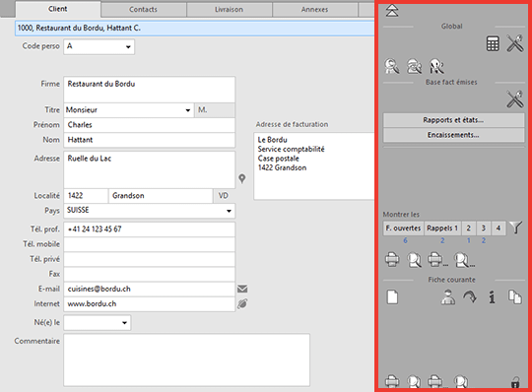This screenshot has width=532, height=392.
Task: Click the curved arrow icon under Fiche courante
Action: click(x=470, y=297)
